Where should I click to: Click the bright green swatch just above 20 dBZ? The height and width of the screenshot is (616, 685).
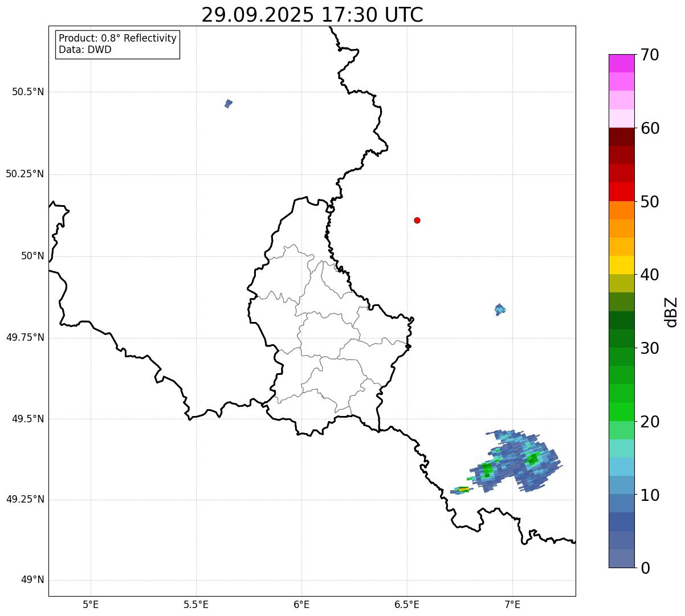coord(621,411)
